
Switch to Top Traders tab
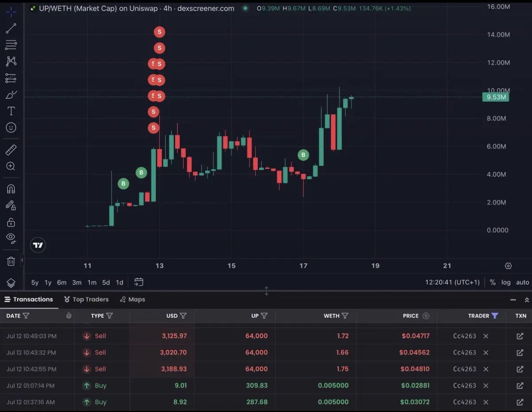click(x=86, y=299)
